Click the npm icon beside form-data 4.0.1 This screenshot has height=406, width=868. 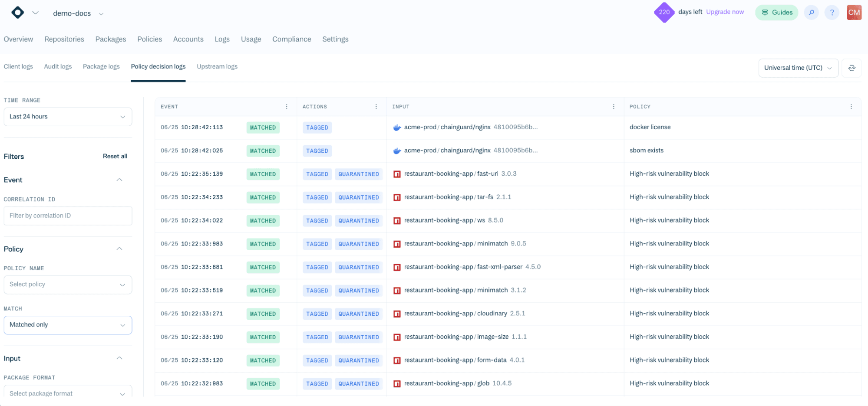pyautogui.click(x=397, y=360)
